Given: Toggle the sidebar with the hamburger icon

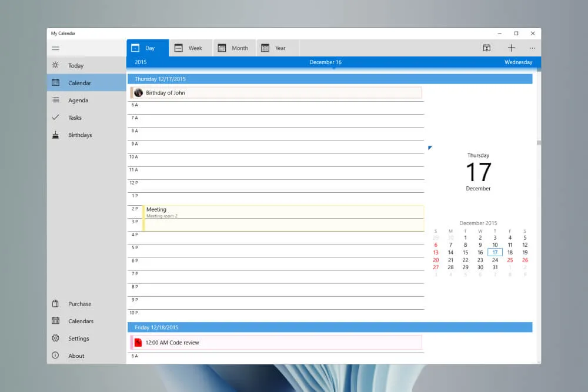Looking at the screenshot, I should 55,48.
